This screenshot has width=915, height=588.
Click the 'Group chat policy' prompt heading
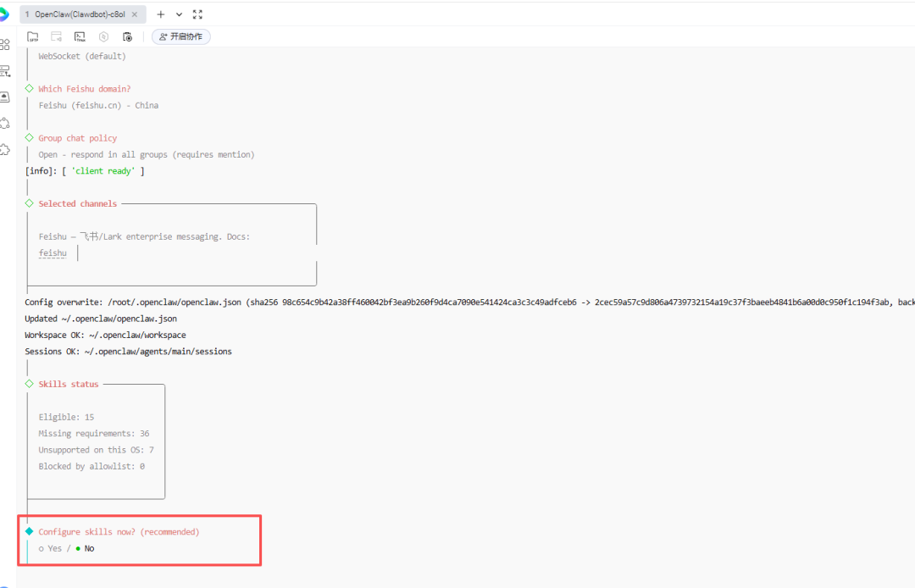[x=78, y=138]
